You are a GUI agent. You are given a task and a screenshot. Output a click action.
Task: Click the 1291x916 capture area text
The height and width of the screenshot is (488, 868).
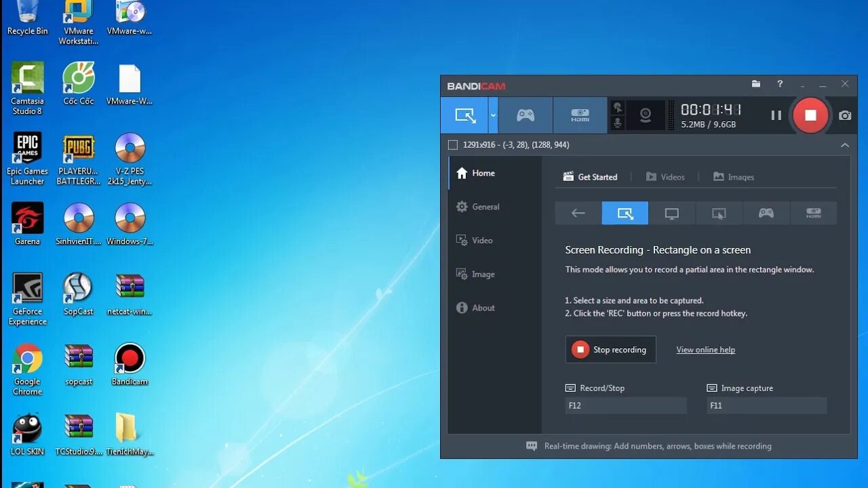516,145
